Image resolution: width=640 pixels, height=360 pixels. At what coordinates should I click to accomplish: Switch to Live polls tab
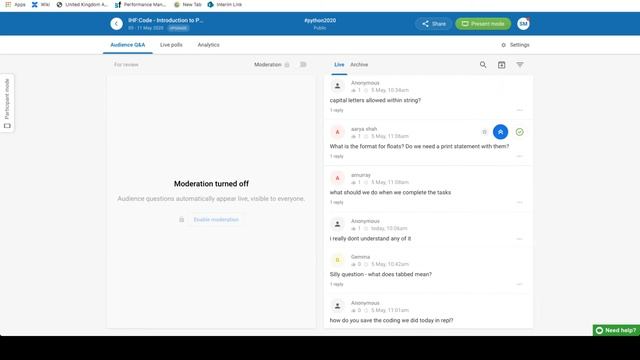[x=171, y=45]
